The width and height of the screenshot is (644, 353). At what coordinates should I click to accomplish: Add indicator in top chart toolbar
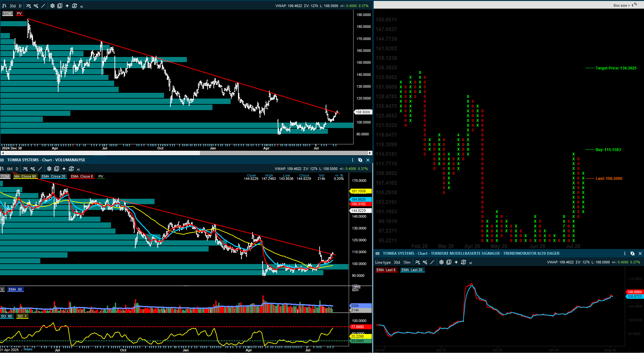tap(28, 6)
